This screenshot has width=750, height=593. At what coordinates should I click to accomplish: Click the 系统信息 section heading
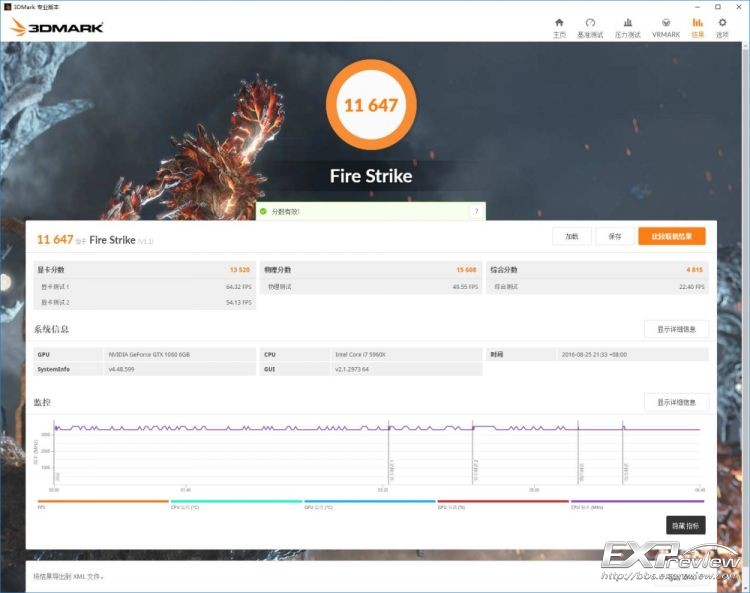coord(51,329)
